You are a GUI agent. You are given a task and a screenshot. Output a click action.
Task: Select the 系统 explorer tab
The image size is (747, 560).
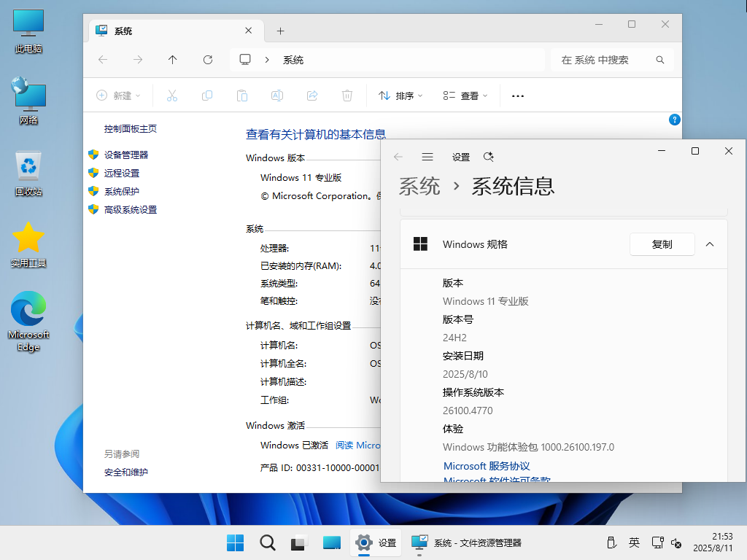point(175,31)
